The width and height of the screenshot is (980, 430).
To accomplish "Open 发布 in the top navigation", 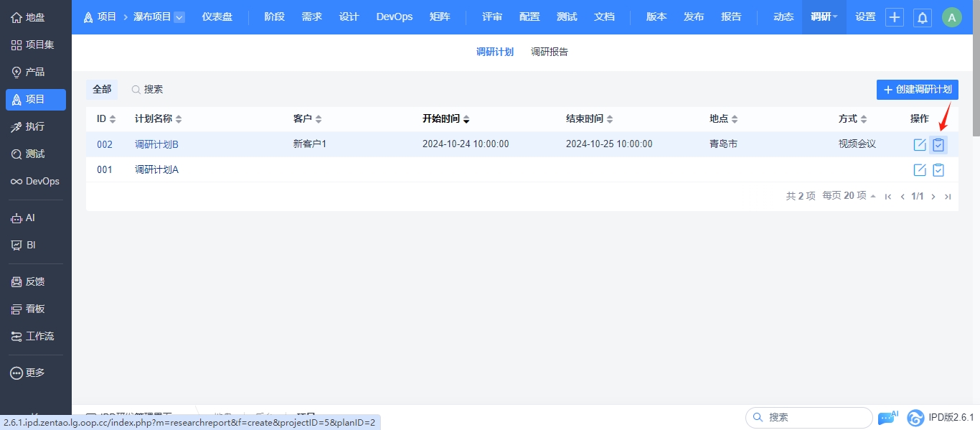I will tap(694, 17).
